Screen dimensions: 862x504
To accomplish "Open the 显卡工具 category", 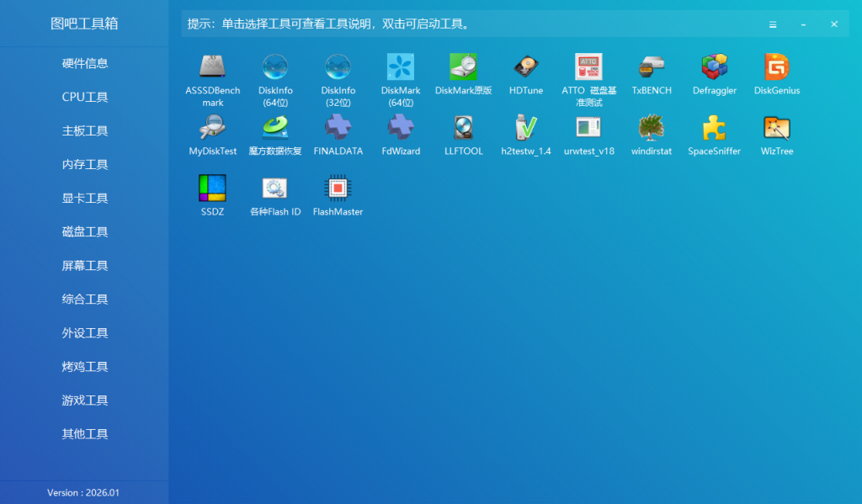I will tap(85, 198).
